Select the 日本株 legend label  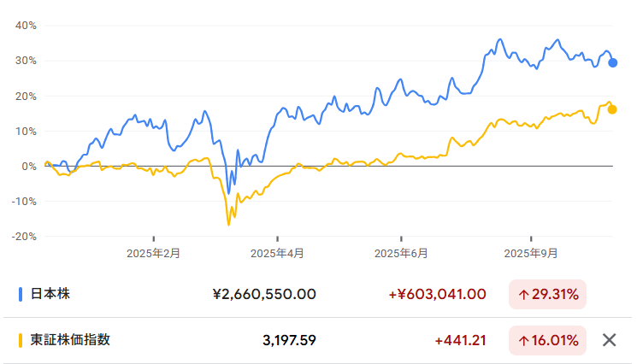click(x=50, y=295)
